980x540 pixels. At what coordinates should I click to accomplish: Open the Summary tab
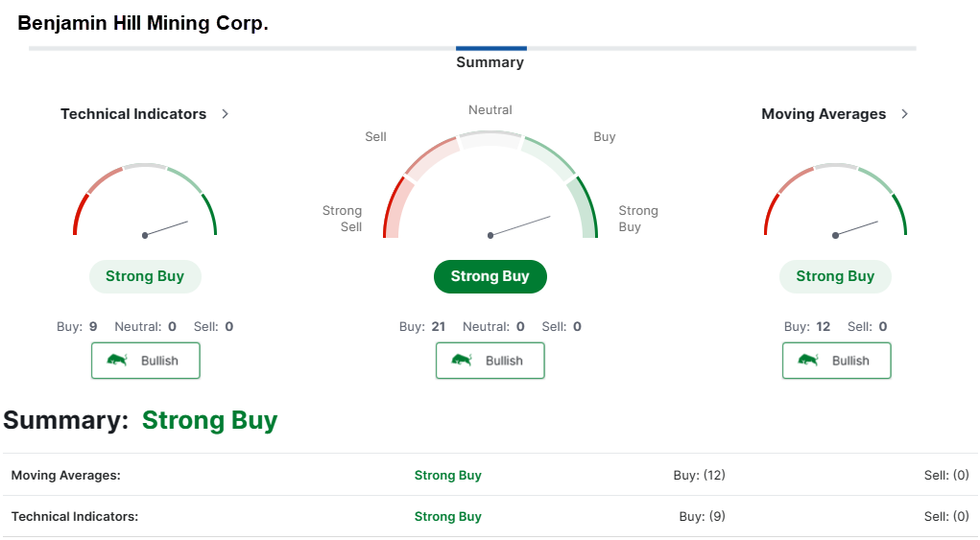coord(490,62)
